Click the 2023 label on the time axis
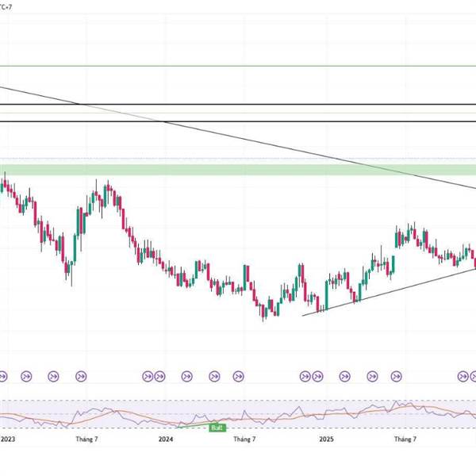Image resolution: width=476 pixels, height=476 pixels. click(8, 439)
